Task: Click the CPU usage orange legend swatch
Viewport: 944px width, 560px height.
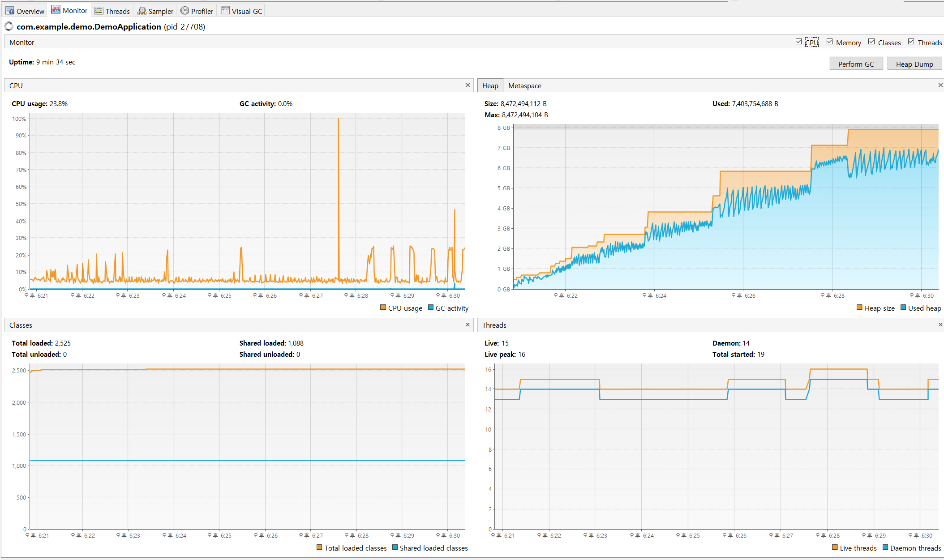Action: [383, 308]
